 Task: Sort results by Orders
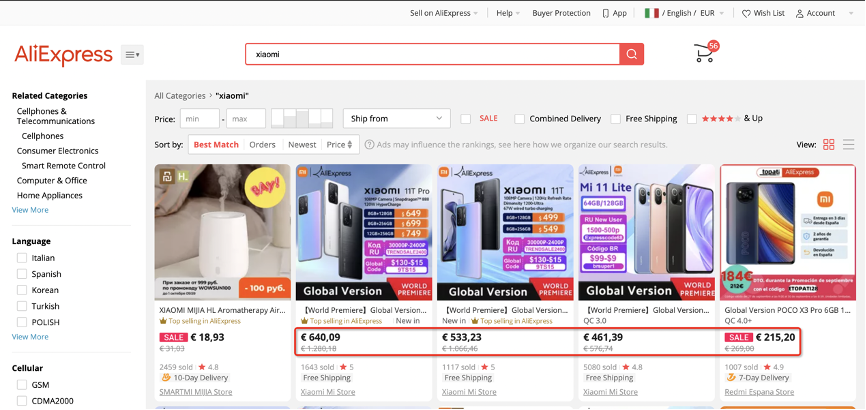tap(262, 145)
